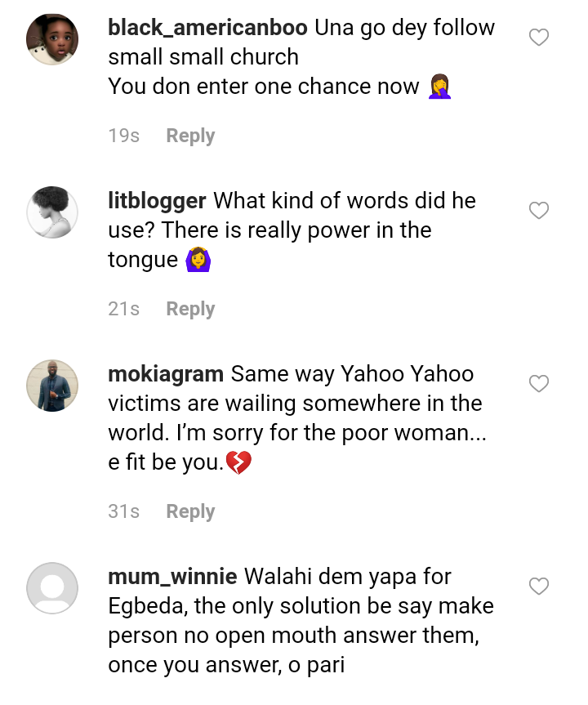Open the black_americanboo username link

(207, 28)
